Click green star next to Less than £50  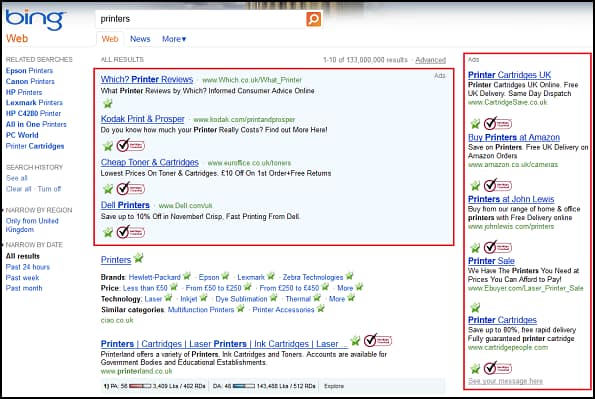(173, 287)
